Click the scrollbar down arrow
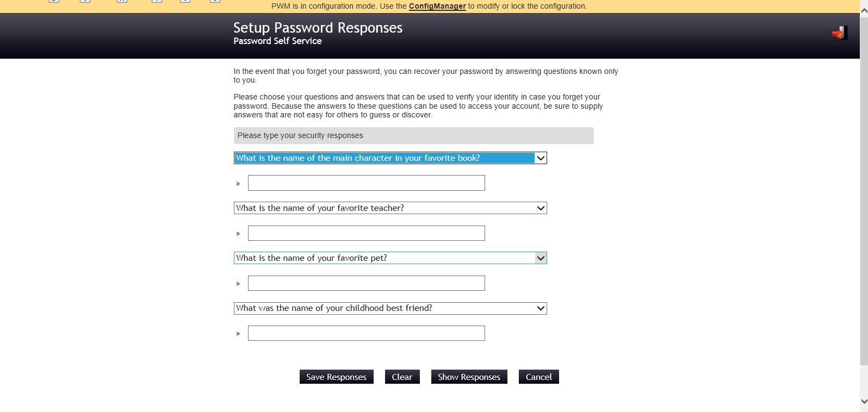The width and height of the screenshot is (868, 412). [864, 401]
